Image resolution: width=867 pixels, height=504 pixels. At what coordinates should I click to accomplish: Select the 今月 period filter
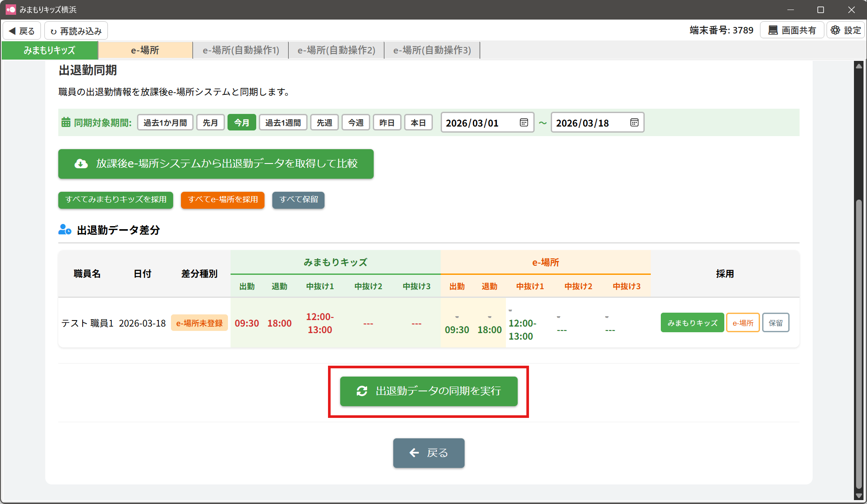[241, 123]
